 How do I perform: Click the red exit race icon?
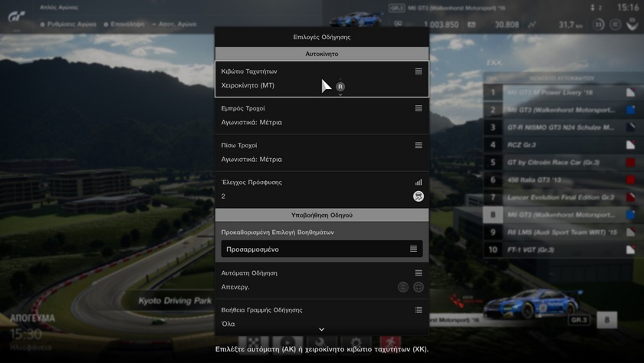click(x=391, y=342)
